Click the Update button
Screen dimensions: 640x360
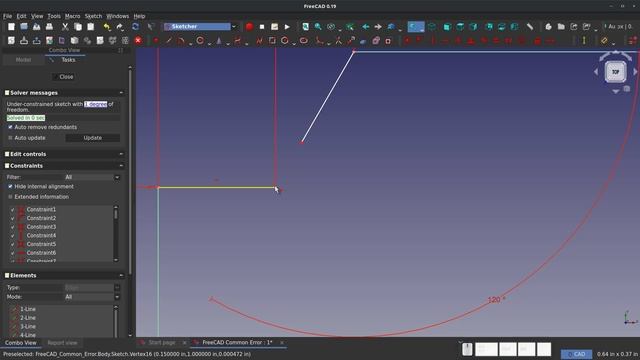pos(93,138)
